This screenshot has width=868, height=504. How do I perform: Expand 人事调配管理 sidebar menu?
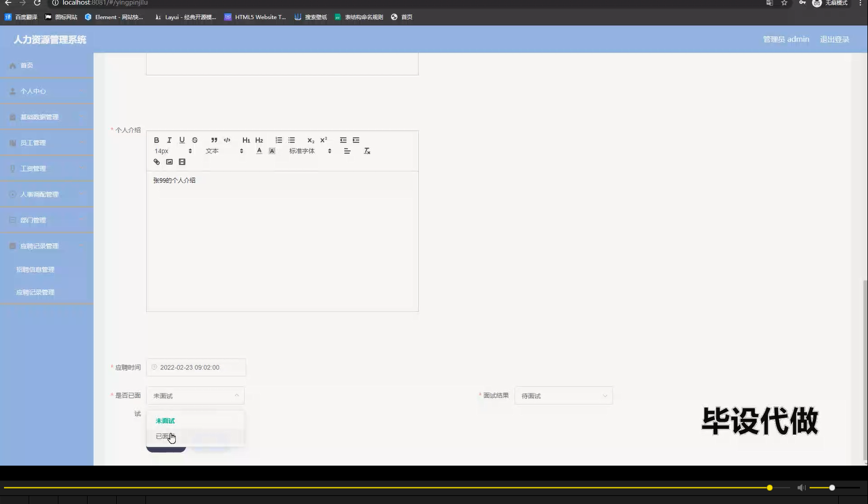point(46,194)
